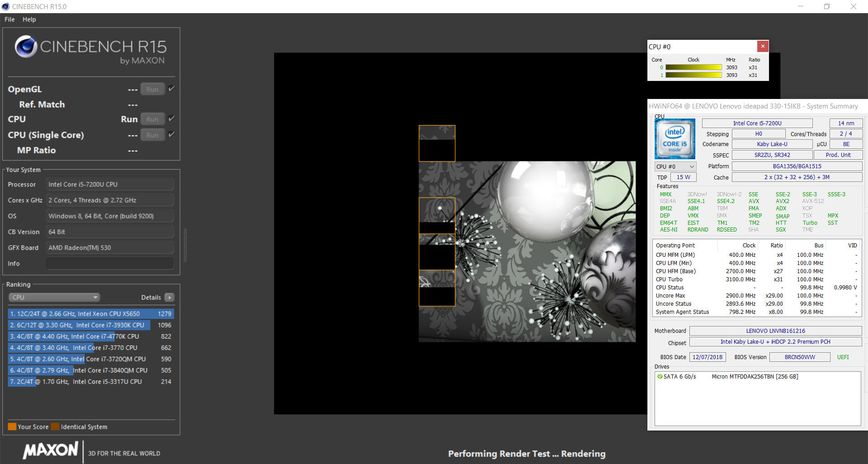Click the Intel Core i5 badge in HWiNFO
Viewport: 868px width, 464px height.
[x=675, y=139]
